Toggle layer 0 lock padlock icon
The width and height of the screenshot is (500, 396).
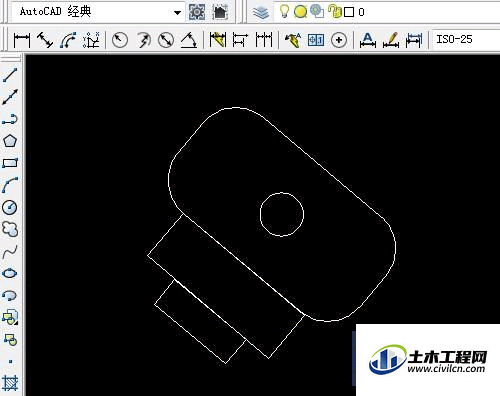click(335, 11)
